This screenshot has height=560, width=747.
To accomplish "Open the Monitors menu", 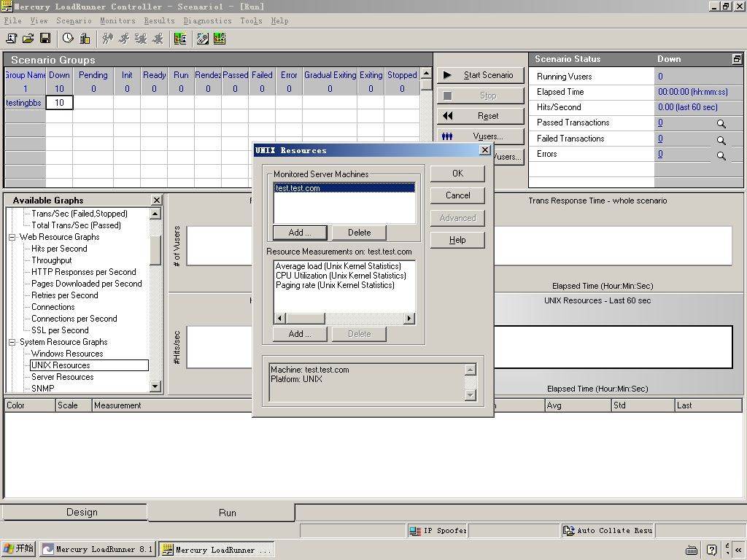I will click(x=117, y=21).
